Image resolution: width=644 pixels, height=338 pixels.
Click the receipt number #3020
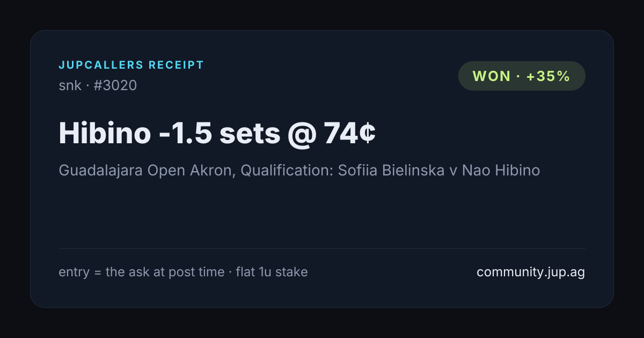tap(115, 85)
